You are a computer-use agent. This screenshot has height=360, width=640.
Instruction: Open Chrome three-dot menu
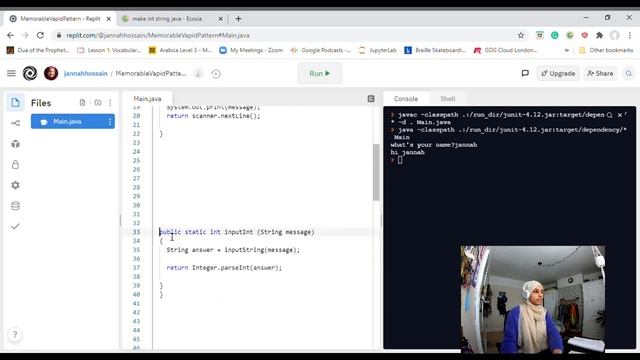[630, 36]
